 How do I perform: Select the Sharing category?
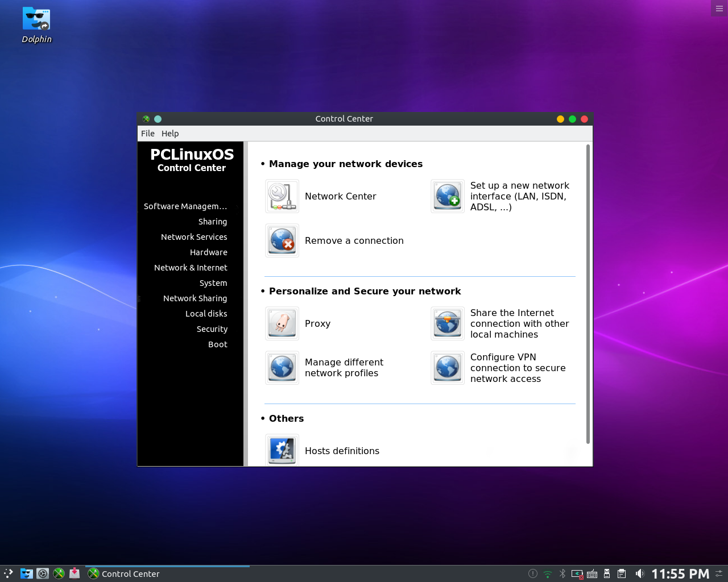pyautogui.click(x=213, y=222)
